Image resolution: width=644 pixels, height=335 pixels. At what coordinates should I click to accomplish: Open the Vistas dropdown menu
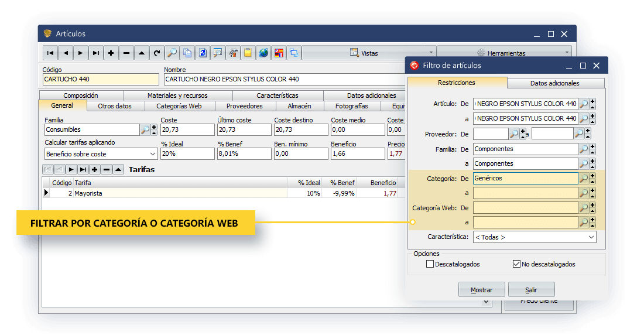point(369,53)
